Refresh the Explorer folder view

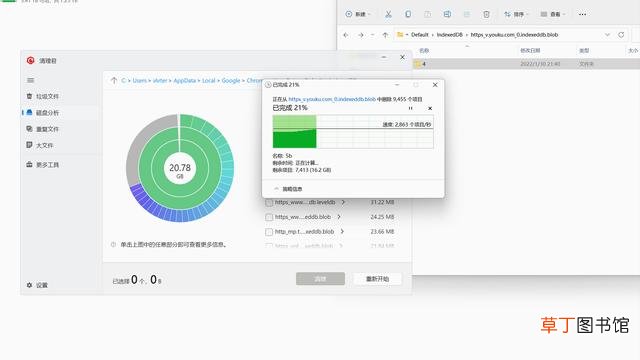point(621,35)
